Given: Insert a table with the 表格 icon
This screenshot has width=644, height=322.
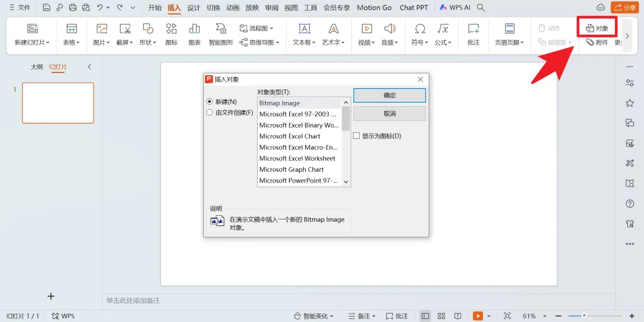Looking at the screenshot, I should [72, 29].
